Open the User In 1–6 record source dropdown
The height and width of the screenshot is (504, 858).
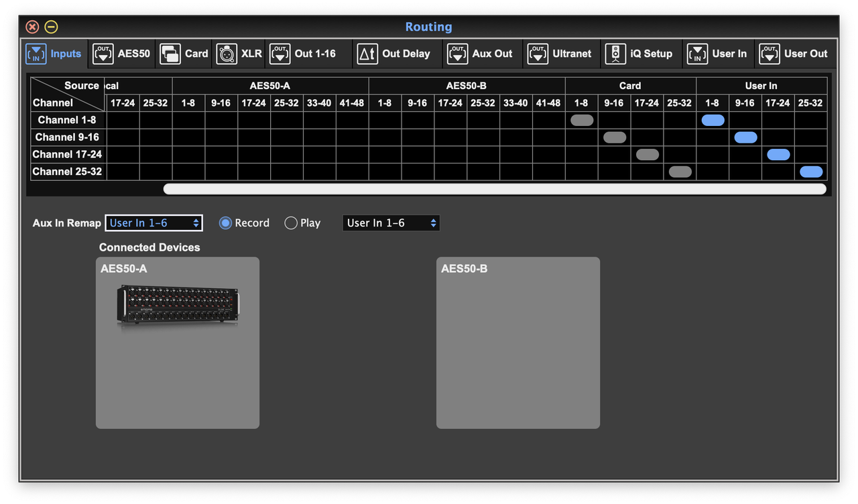391,223
